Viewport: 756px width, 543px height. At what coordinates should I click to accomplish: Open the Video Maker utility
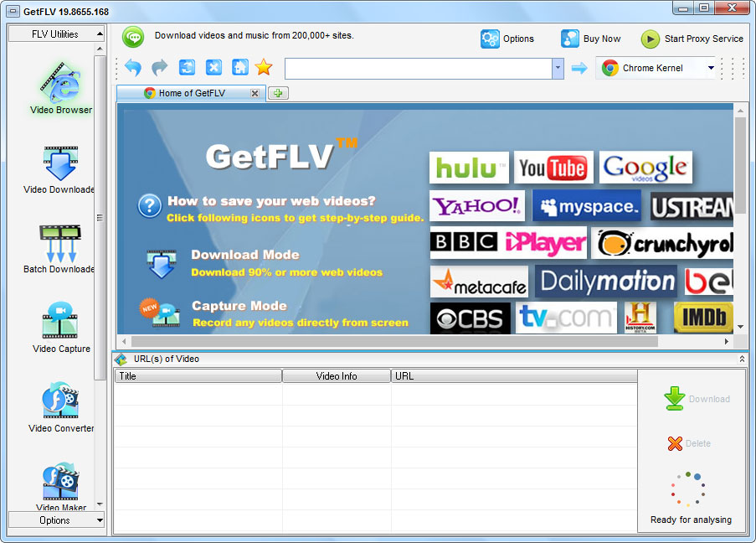(x=61, y=488)
